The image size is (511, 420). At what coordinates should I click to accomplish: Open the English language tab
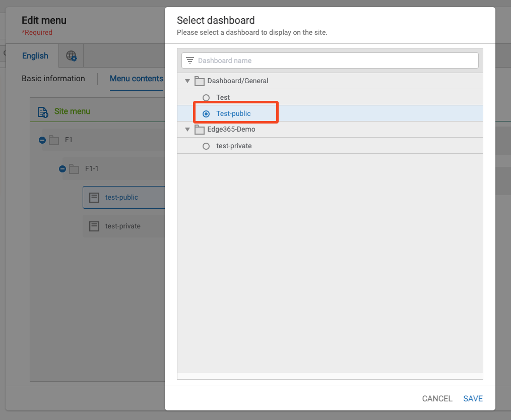pyautogui.click(x=35, y=56)
